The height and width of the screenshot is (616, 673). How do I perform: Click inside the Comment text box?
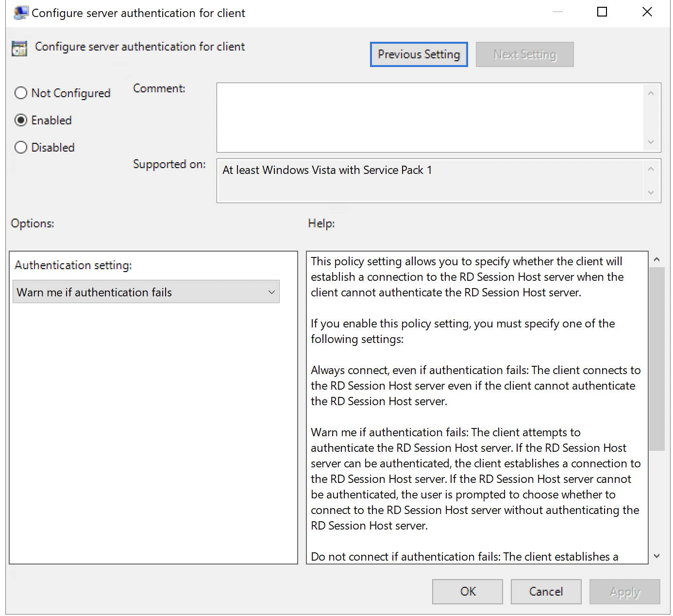[429, 118]
